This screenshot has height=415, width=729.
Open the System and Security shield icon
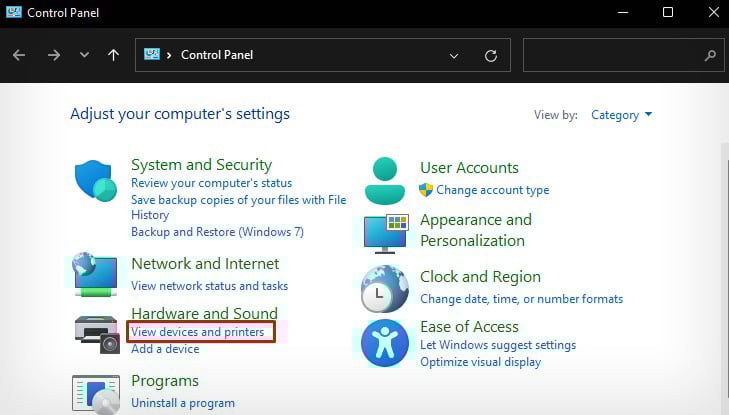pos(96,181)
